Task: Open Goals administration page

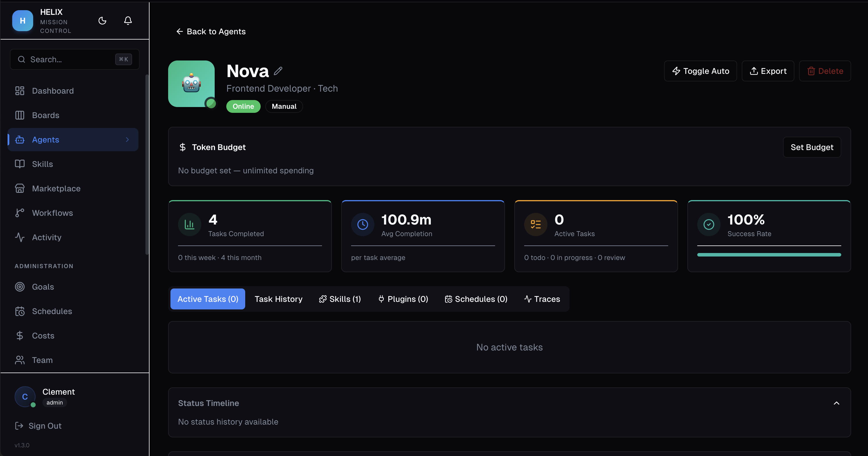Action: pos(43,287)
